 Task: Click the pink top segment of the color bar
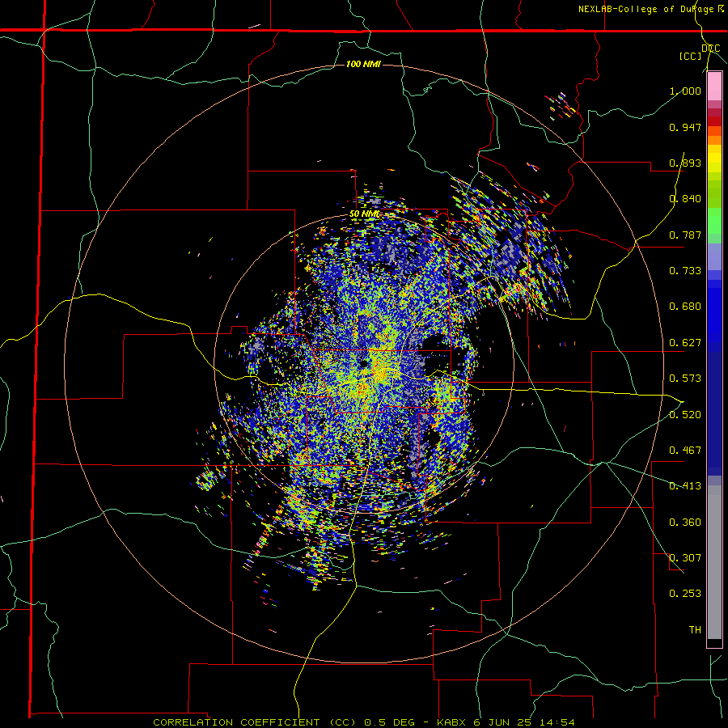coord(714,86)
